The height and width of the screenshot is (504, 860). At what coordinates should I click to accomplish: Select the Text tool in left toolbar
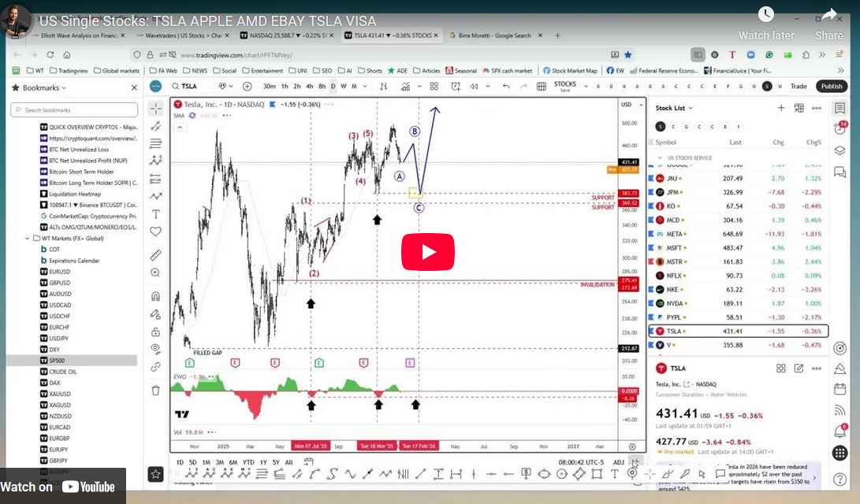pos(155,213)
